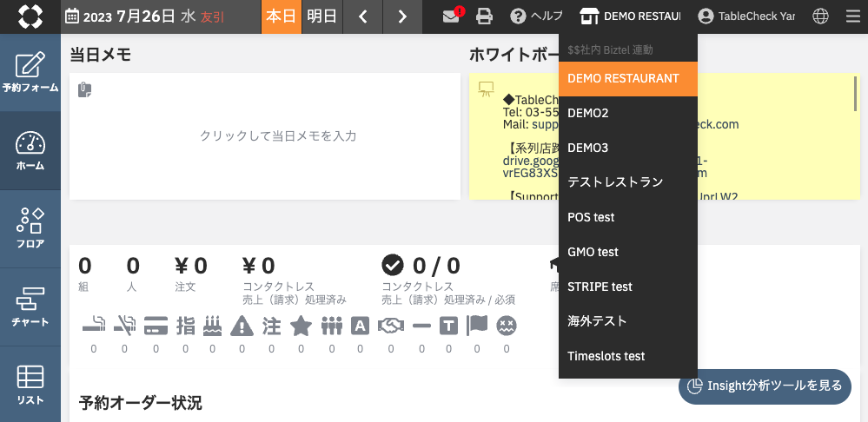Go to the previous day arrow
Image resolution: width=868 pixels, height=422 pixels.
(362, 16)
